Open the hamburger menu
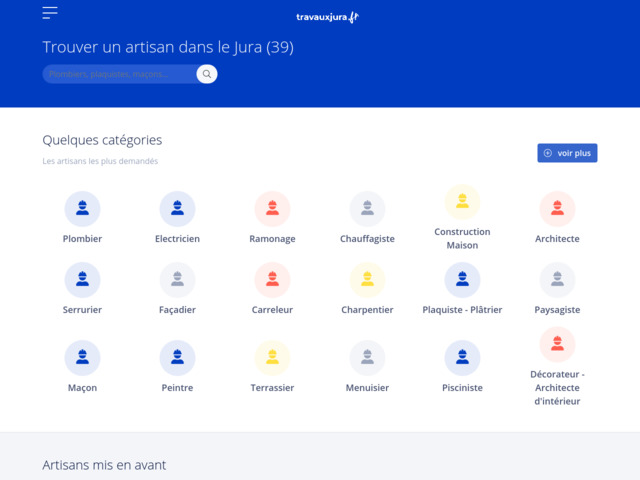This screenshot has width=640, height=480. click(50, 13)
